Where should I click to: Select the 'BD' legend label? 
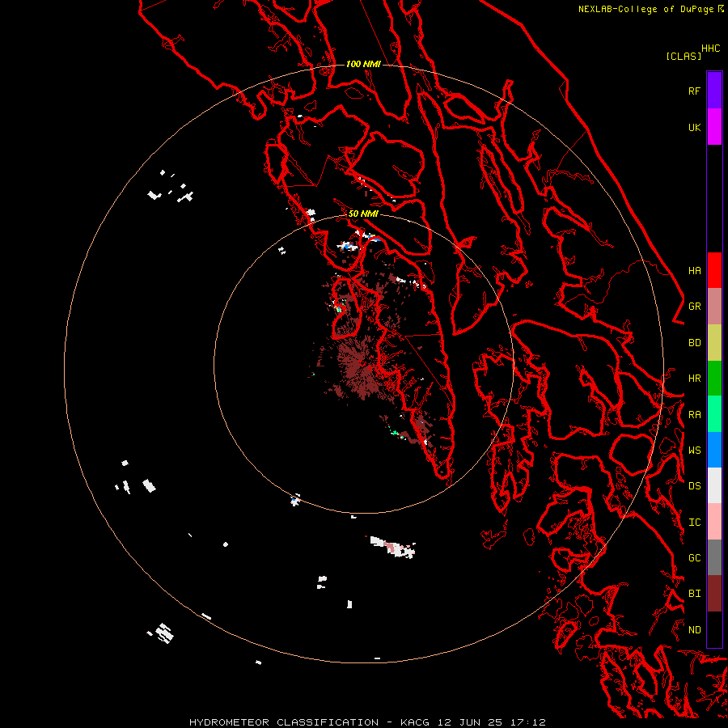(694, 343)
